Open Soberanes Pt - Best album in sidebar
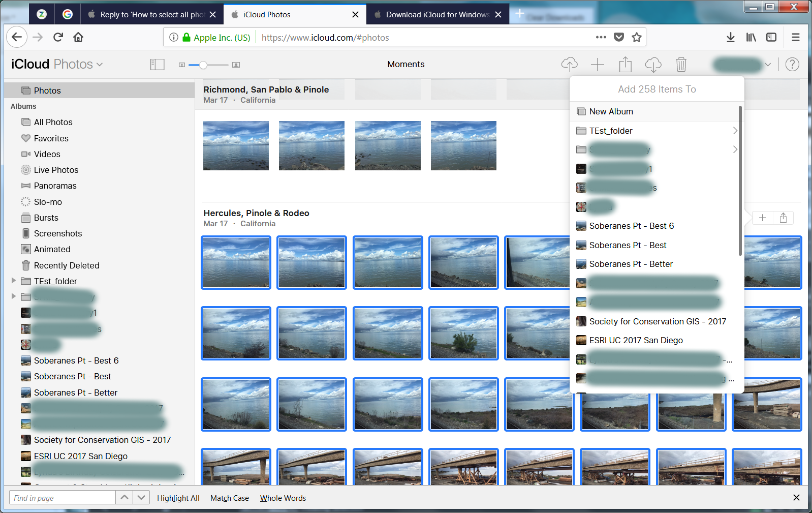Image resolution: width=812 pixels, height=513 pixels. coord(99,376)
